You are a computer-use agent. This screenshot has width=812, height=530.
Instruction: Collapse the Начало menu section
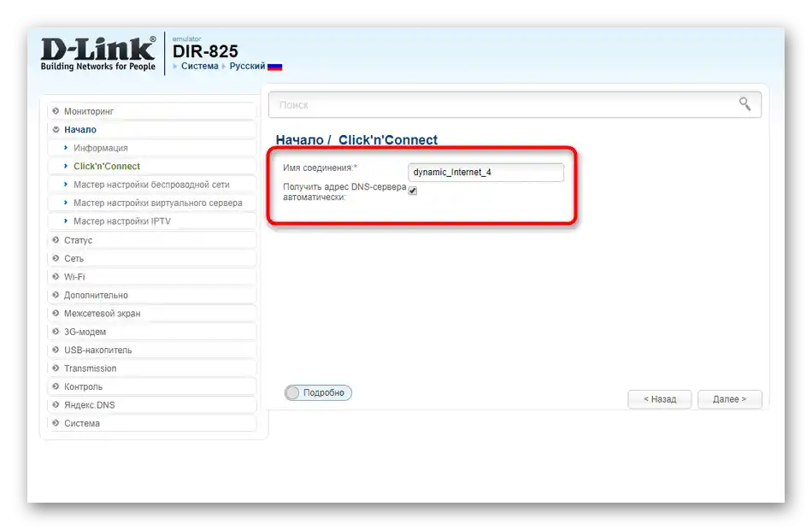pos(152,130)
